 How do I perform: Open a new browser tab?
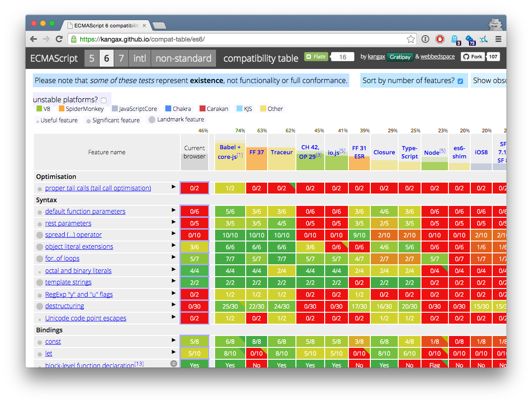coord(159,26)
